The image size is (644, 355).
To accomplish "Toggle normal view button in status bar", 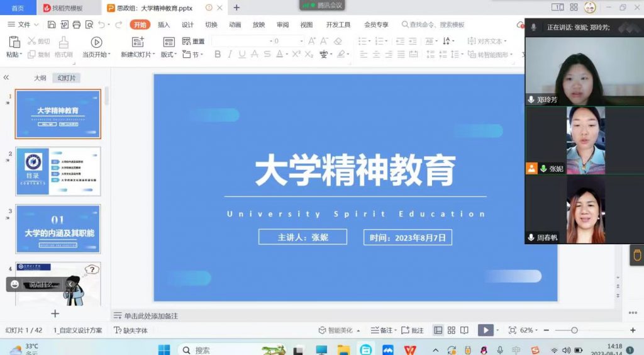I will click(438, 330).
